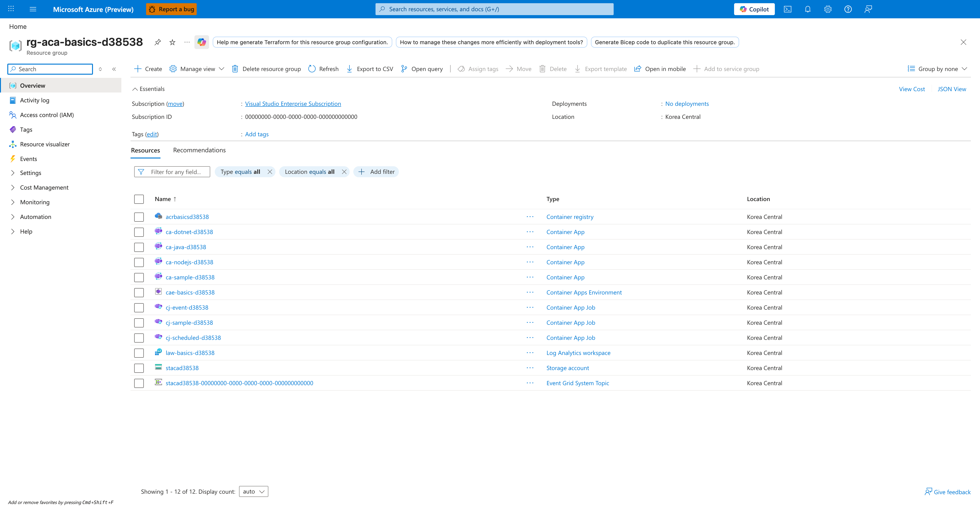Image resolution: width=980 pixels, height=507 pixels.
Task: Open Tags in the sidebar
Action: pyautogui.click(x=26, y=129)
